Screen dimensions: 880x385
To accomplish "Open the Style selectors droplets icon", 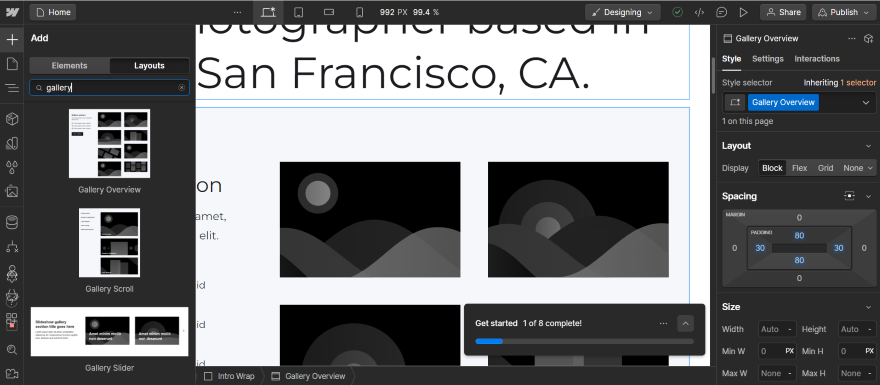I will [x=12, y=167].
